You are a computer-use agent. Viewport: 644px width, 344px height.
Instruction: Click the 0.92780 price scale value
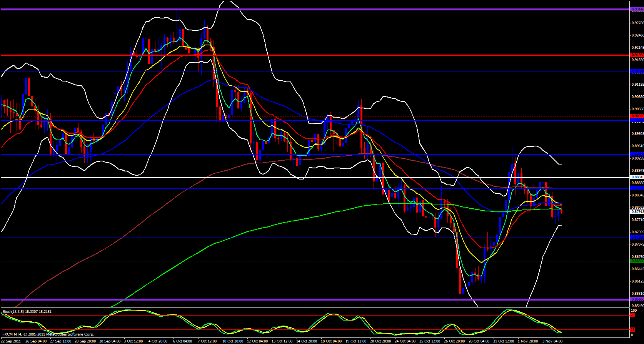(637, 23)
